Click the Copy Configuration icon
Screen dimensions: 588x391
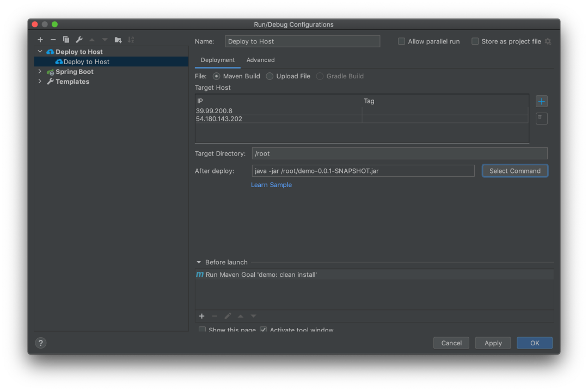[x=66, y=40]
